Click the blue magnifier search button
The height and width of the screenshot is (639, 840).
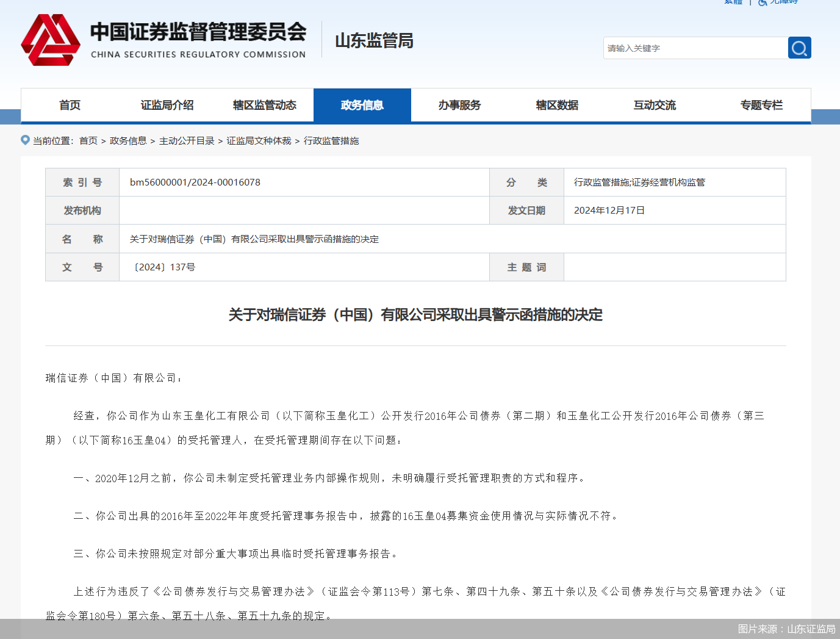[799, 48]
